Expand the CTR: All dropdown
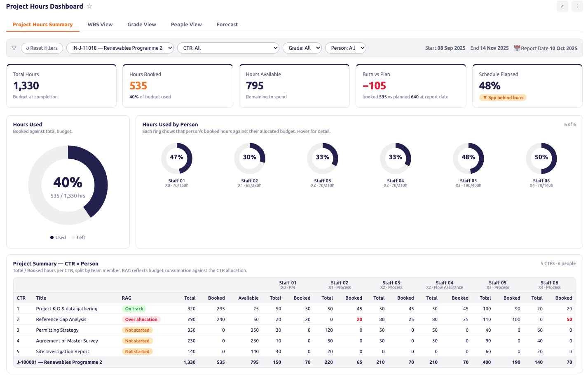This screenshot has width=588, height=377. pos(228,48)
